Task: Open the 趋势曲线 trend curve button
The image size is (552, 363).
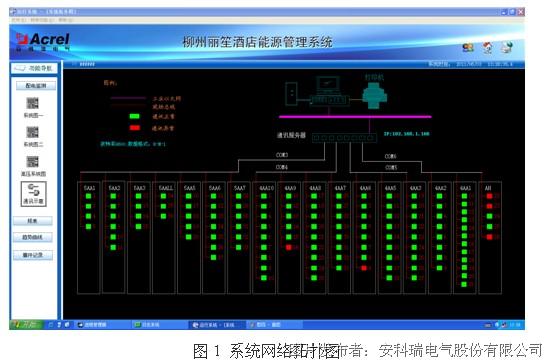Action: pos(33,237)
